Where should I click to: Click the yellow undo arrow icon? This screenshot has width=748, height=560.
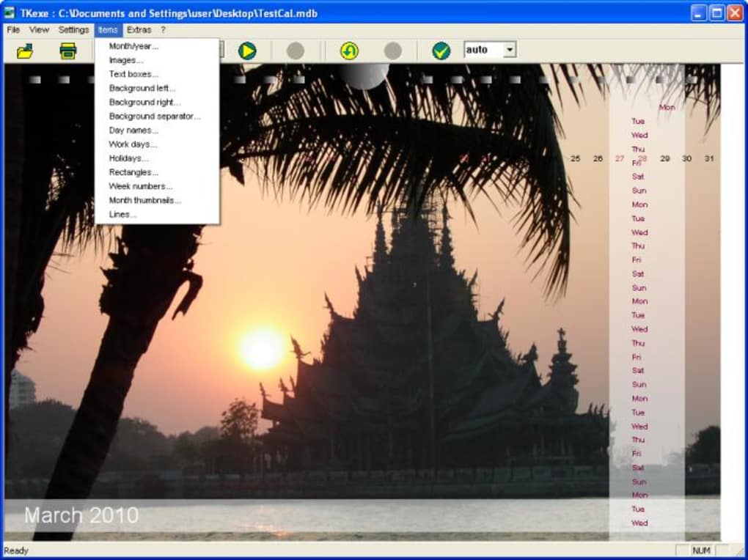[349, 51]
